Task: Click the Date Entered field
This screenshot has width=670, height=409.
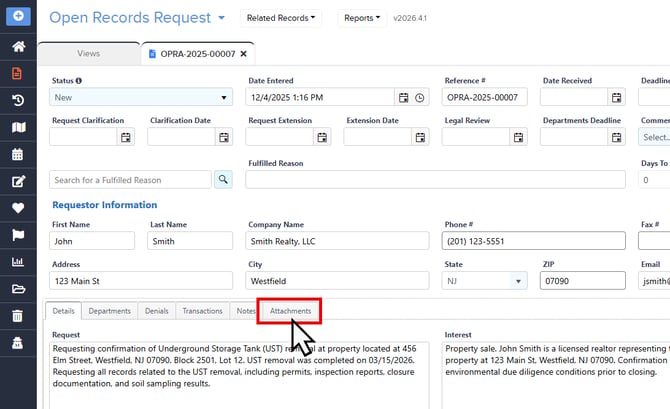Action: (x=320, y=97)
